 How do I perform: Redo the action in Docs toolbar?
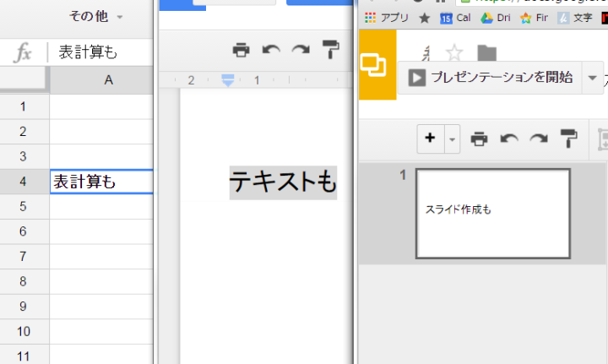(x=301, y=51)
